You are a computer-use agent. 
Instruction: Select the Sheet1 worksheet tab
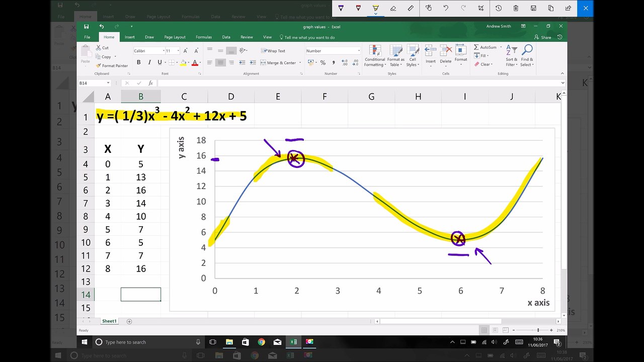pyautogui.click(x=109, y=321)
